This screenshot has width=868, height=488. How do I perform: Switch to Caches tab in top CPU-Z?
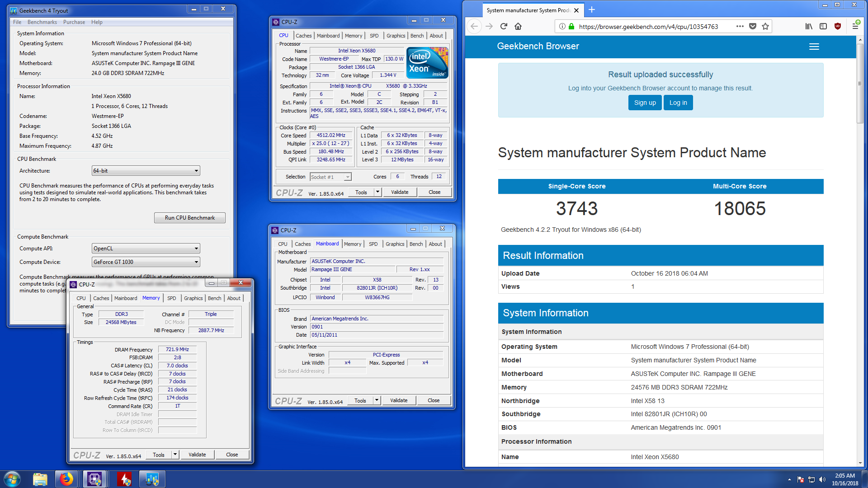(x=303, y=36)
